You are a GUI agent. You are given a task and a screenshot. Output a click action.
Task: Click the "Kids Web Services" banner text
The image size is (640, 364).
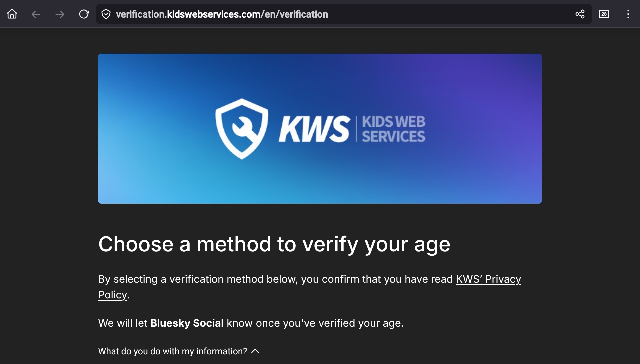[393, 129]
